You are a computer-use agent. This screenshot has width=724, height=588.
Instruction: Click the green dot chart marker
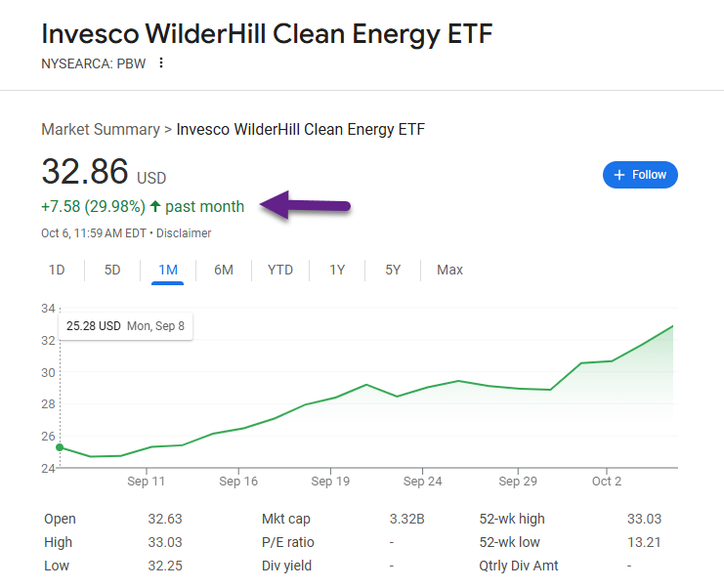60,447
